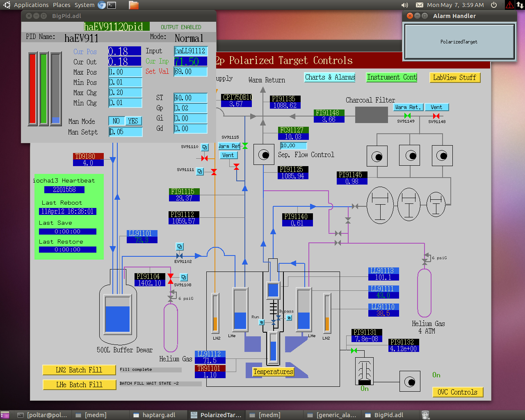Click Vent button near SV91110
525x420 pixels.
click(x=228, y=155)
